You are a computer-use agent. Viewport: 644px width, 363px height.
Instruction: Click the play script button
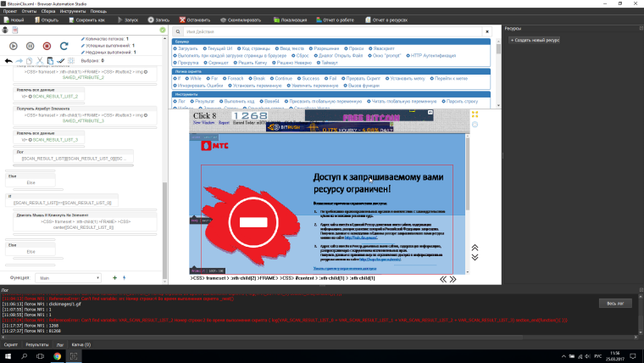click(x=15, y=46)
